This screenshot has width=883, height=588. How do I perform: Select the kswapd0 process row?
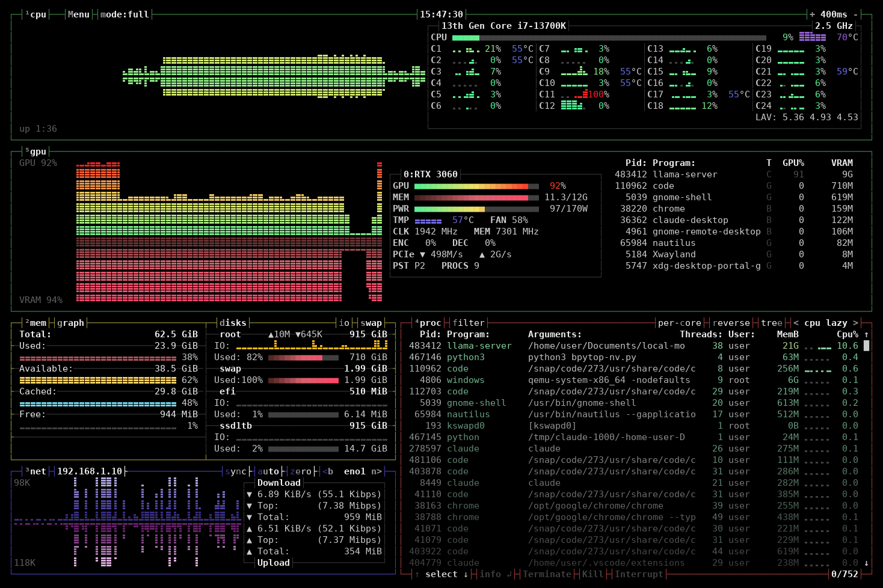point(633,426)
